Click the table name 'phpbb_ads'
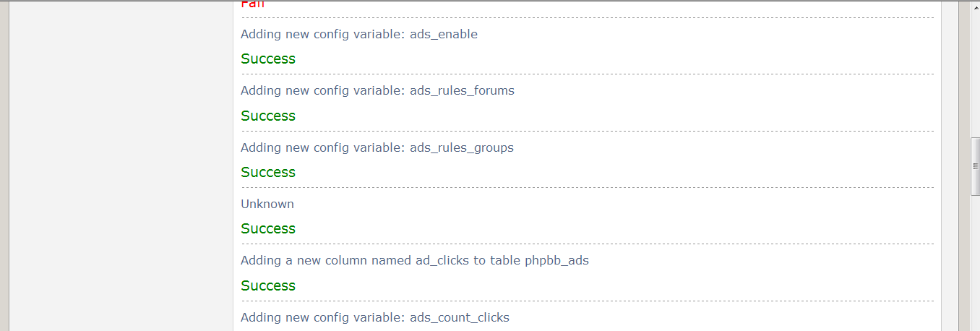980x331 pixels. [x=556, y=260]
